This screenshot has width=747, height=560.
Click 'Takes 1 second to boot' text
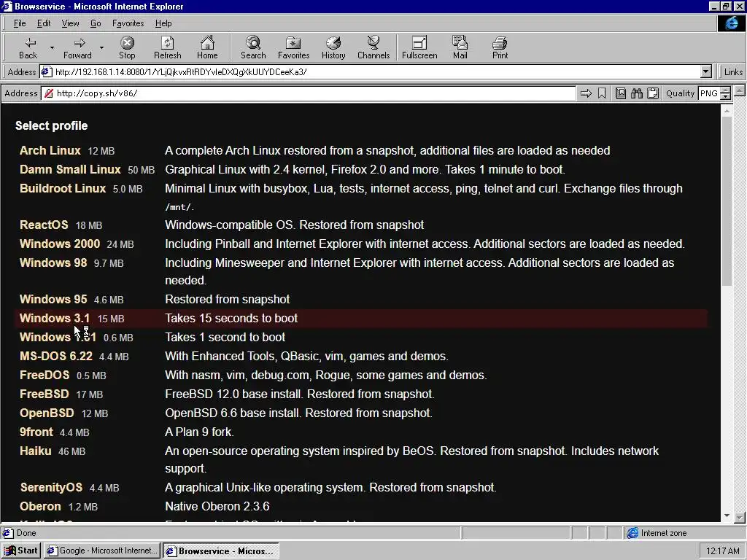225,337
